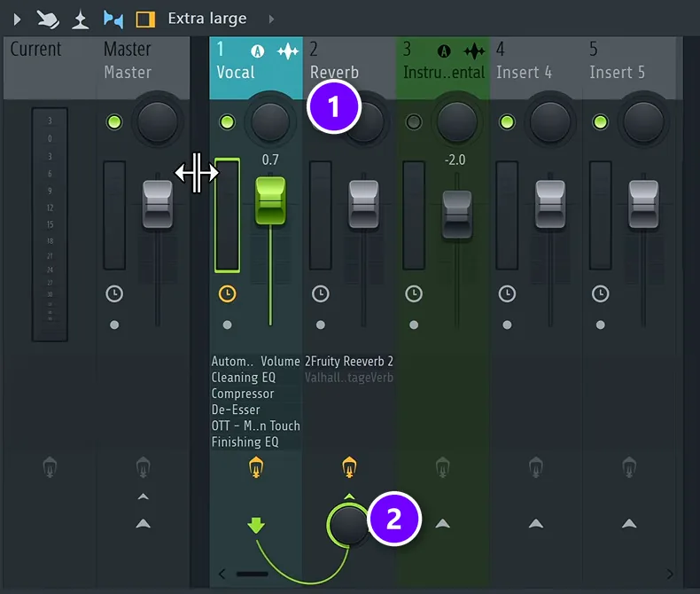Click the green send arrow under Vocal
This screenshot has height=594, width=700.
point(256,525)
